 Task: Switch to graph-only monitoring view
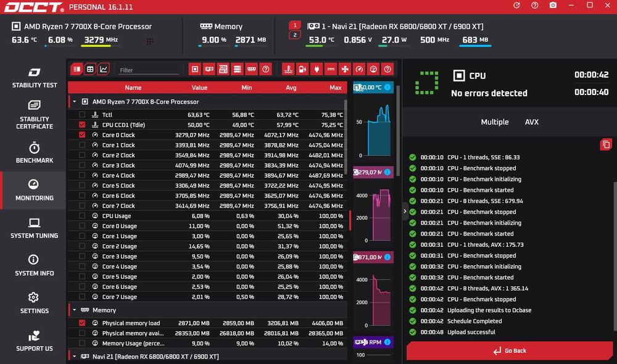coord(104,69)
